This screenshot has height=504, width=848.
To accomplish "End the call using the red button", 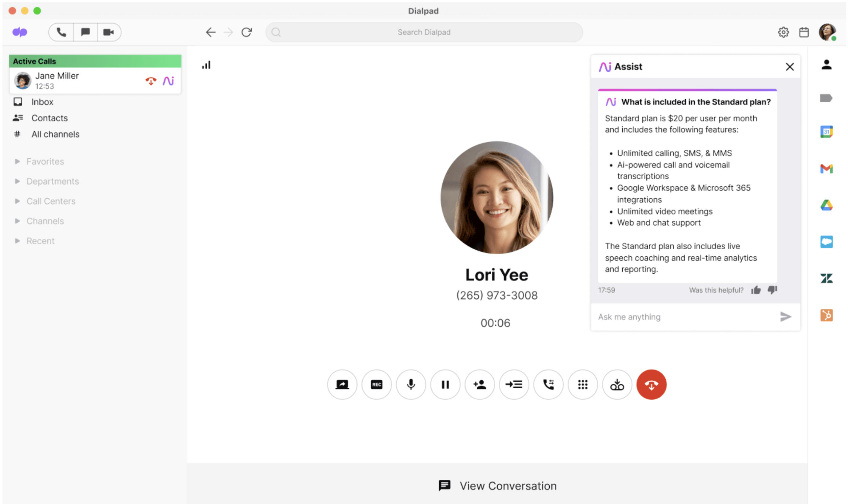I will [651, 384].
